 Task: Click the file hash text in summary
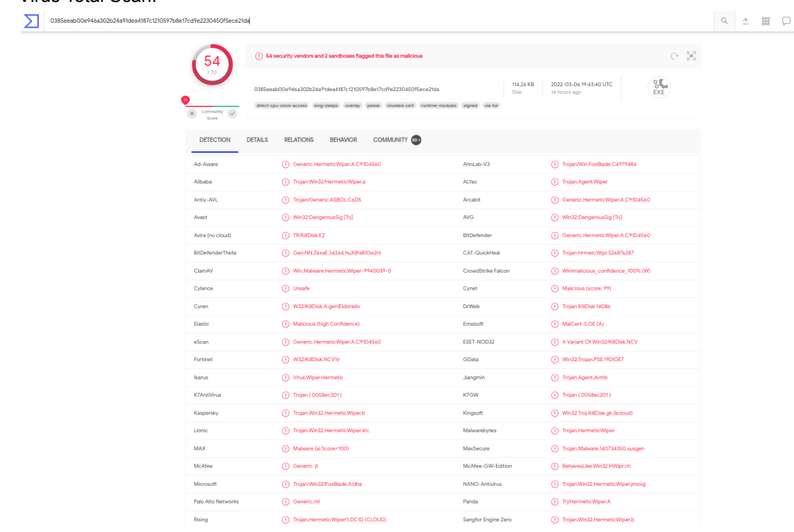pyautogui.click(x=346, y=89)
